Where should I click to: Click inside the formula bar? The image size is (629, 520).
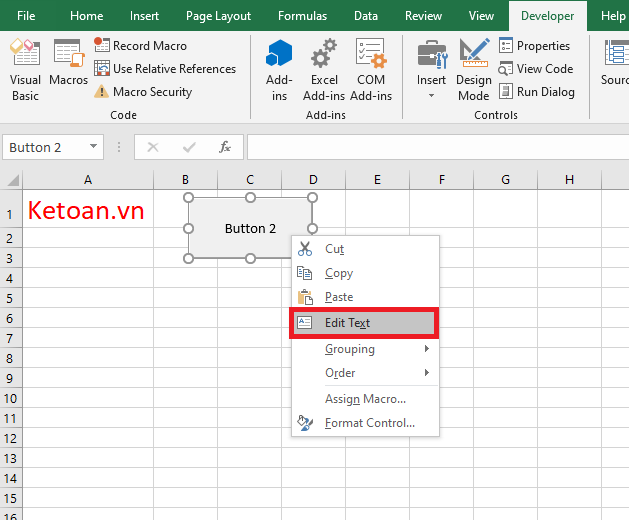(x=430, y=147)
